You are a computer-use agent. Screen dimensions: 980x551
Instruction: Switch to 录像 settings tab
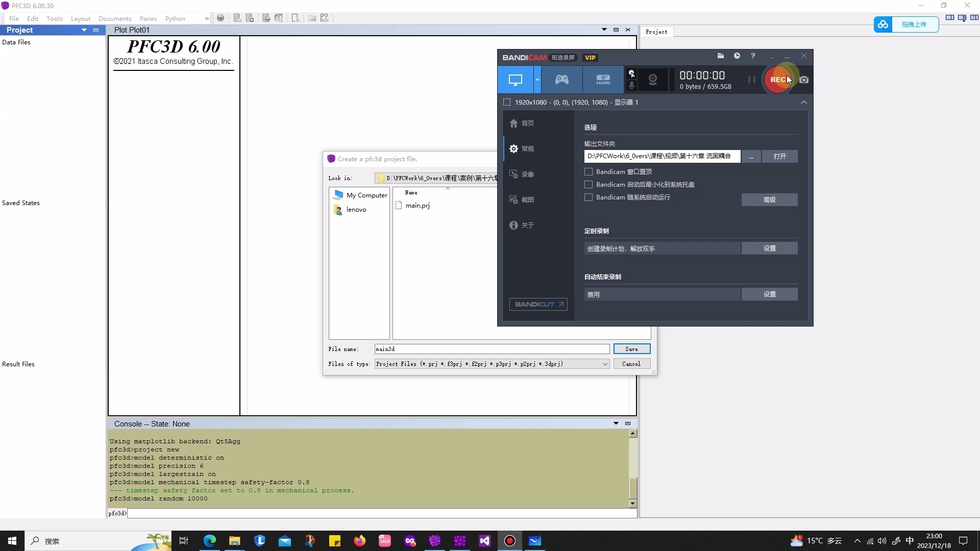527,174
